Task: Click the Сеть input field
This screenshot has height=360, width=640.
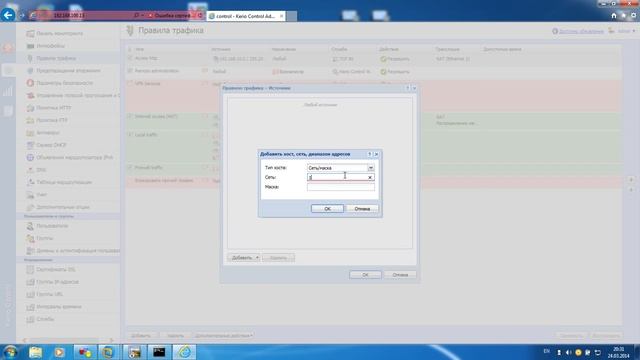Action: pos(340,177)
